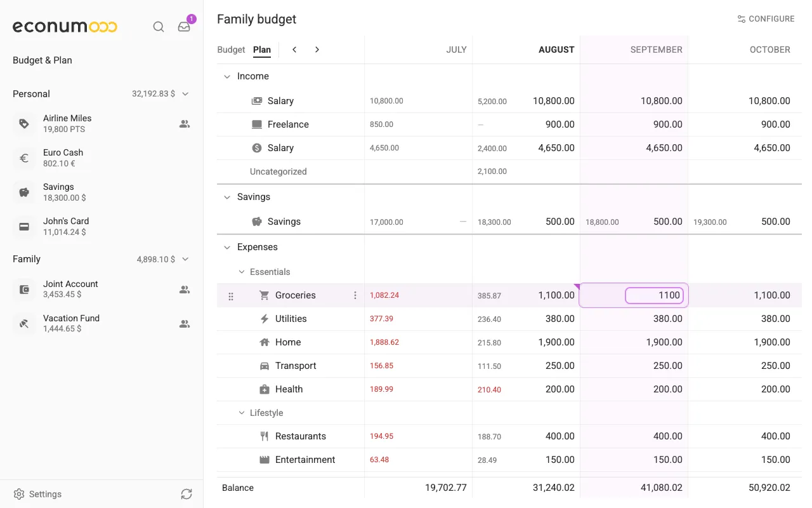The width and height of the screenshot is (812, 508).
Task: Click the Groceries shopping cart icon
Action: coord(265,295)
